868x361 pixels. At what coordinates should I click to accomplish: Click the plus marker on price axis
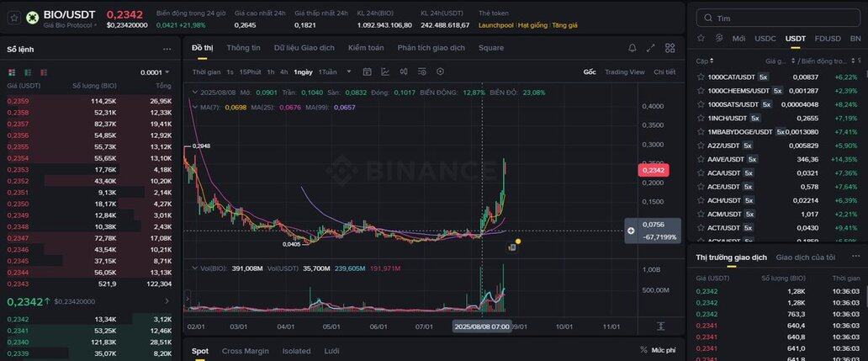pyautogui.click(x=631, y=231)
